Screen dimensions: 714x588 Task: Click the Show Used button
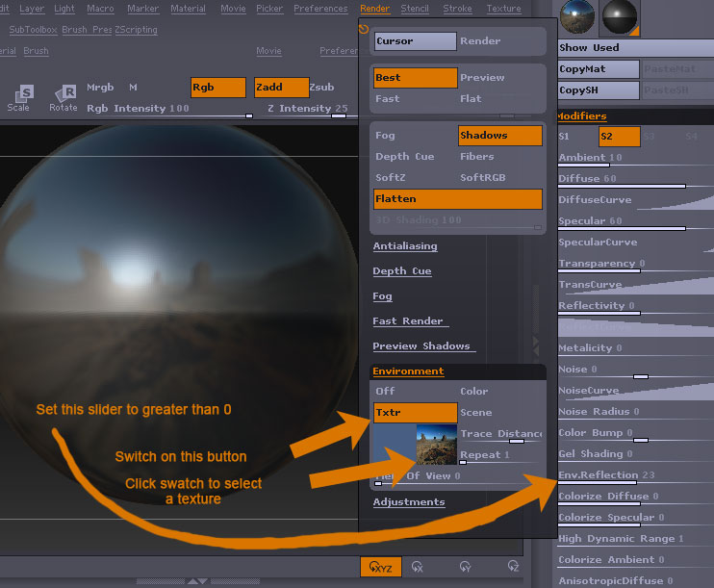pos(636,47)
